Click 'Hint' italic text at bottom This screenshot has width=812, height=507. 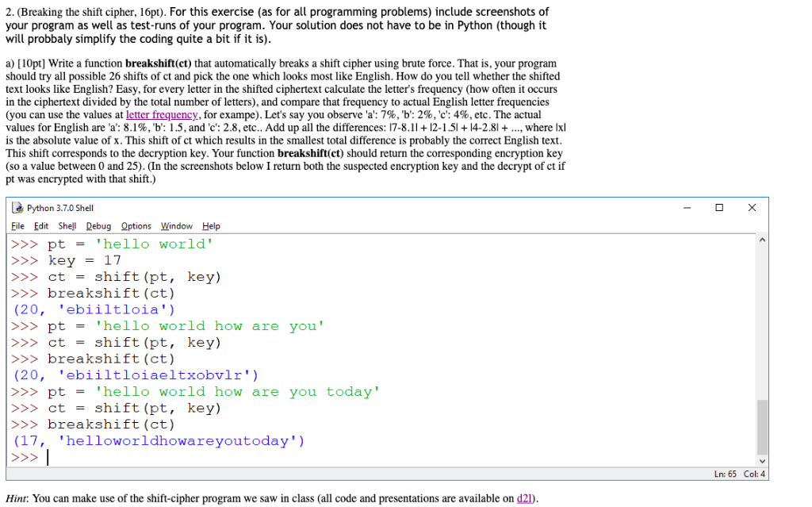pyautogui.click(x=16, y=498)
